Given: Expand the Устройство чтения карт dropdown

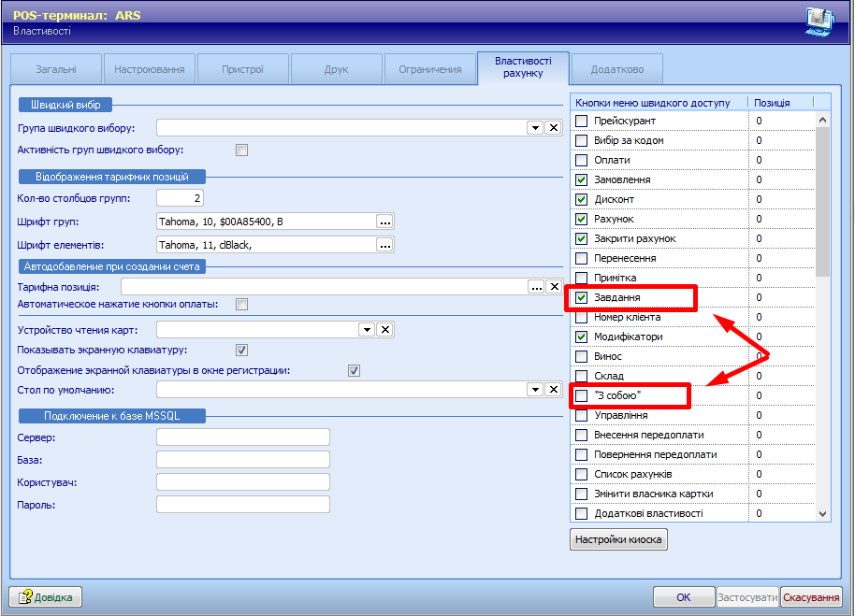Looking at the screenshot, I should pos(367,329).
